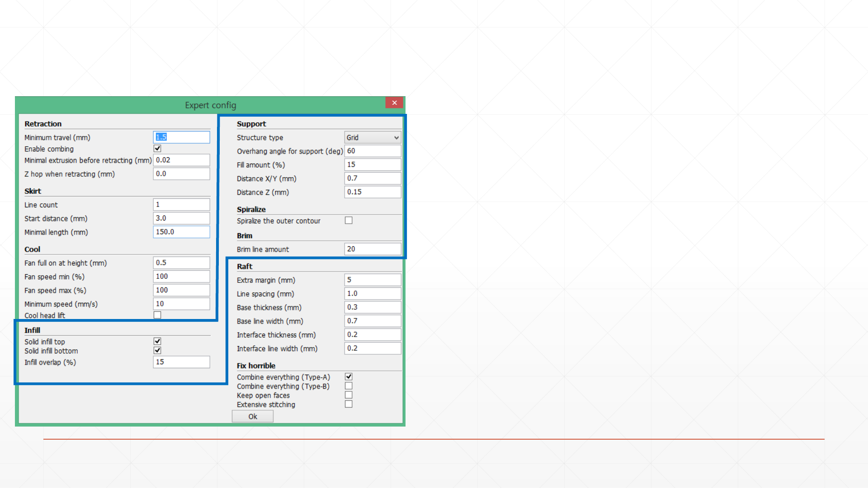868x488 pixels.
Task: Uncheck Solid infill top
Action: tap(157, 341)
